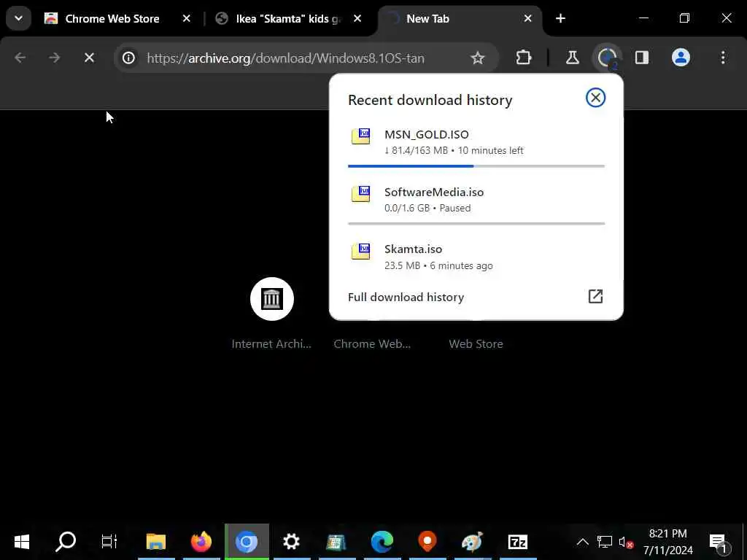The image size is (747, 560).
Task: Open the Internet Archive shortcut tile
Action: pos(271,299)
